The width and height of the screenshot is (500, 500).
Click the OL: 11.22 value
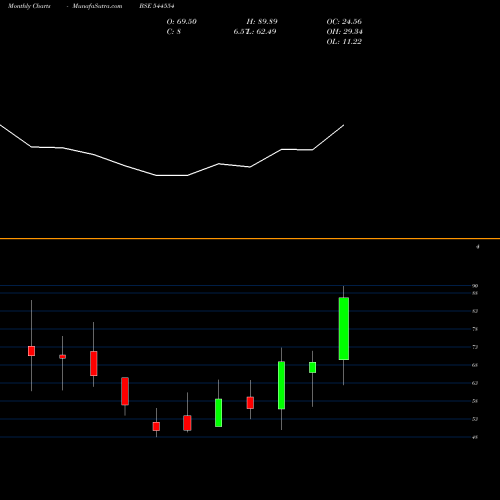pyautogui.click(x=344, y=42)
